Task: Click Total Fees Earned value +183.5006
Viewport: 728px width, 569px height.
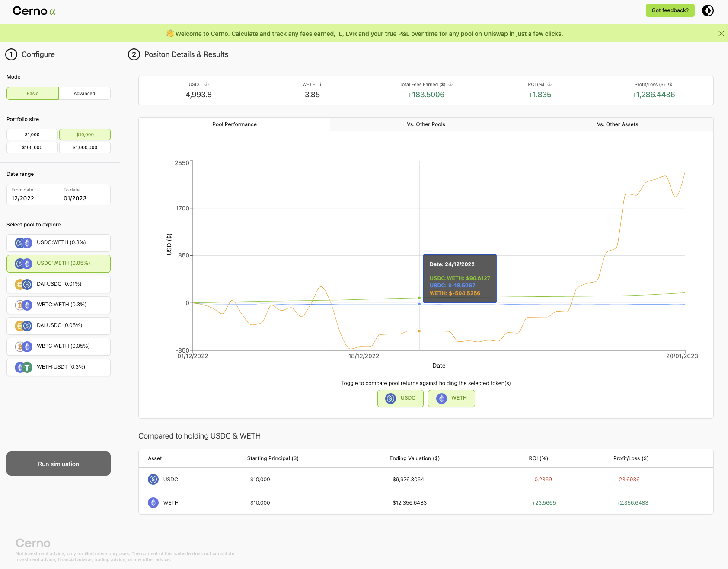Action: point(426,95)
